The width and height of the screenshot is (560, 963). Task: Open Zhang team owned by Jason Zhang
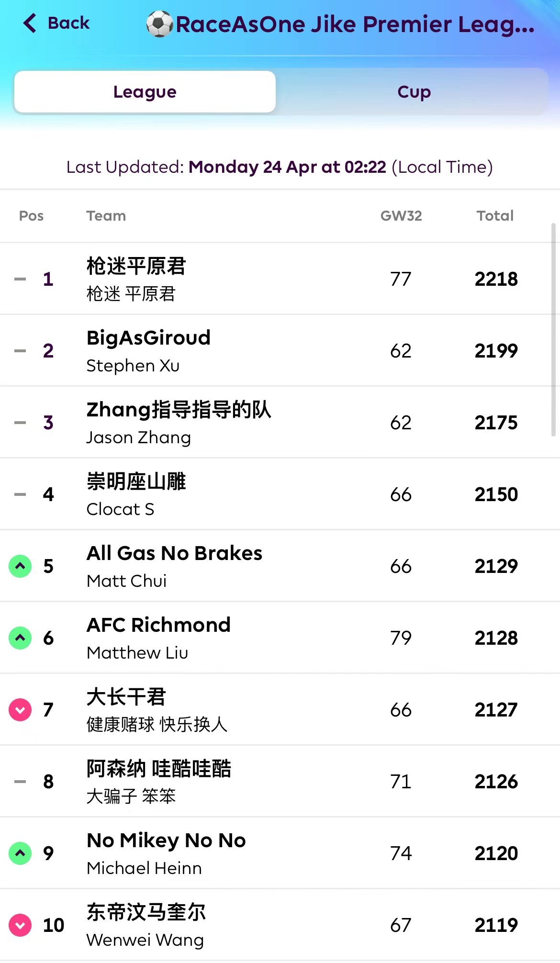(179, 410)
